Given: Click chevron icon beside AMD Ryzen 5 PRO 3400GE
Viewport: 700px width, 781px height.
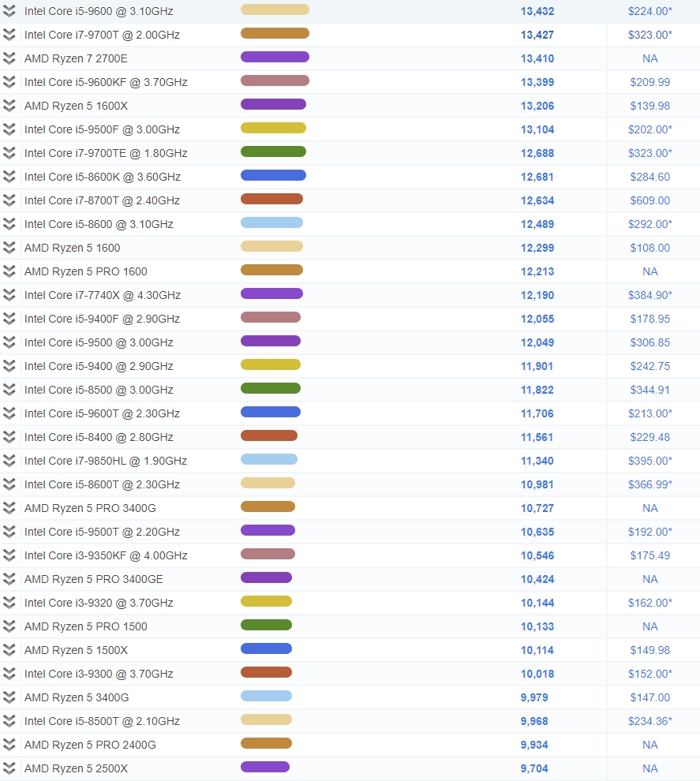Looking at the screenshot, I should click(9, 579).
